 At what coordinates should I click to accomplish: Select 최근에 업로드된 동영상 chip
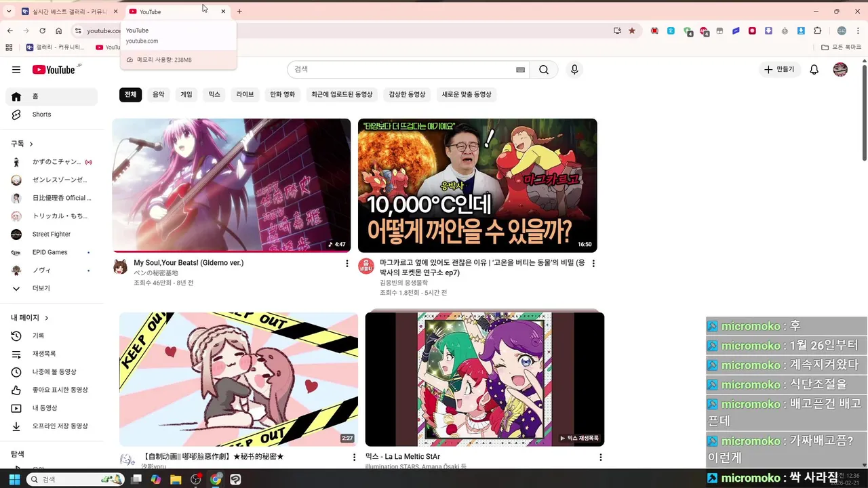pyautogui.click(x=342, y=95)
